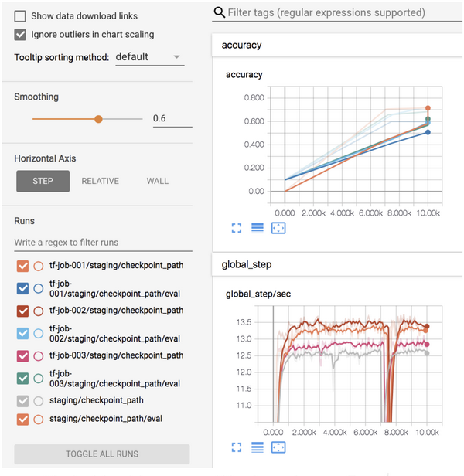Switch horizontal axis to WALL

[157, 182]
